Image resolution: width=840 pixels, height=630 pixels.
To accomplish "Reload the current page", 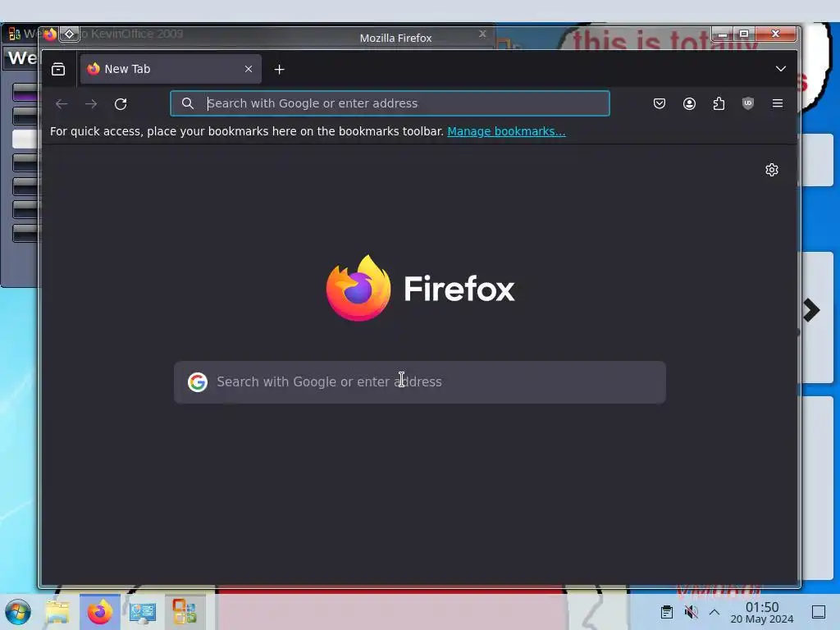I will [121, 104].
